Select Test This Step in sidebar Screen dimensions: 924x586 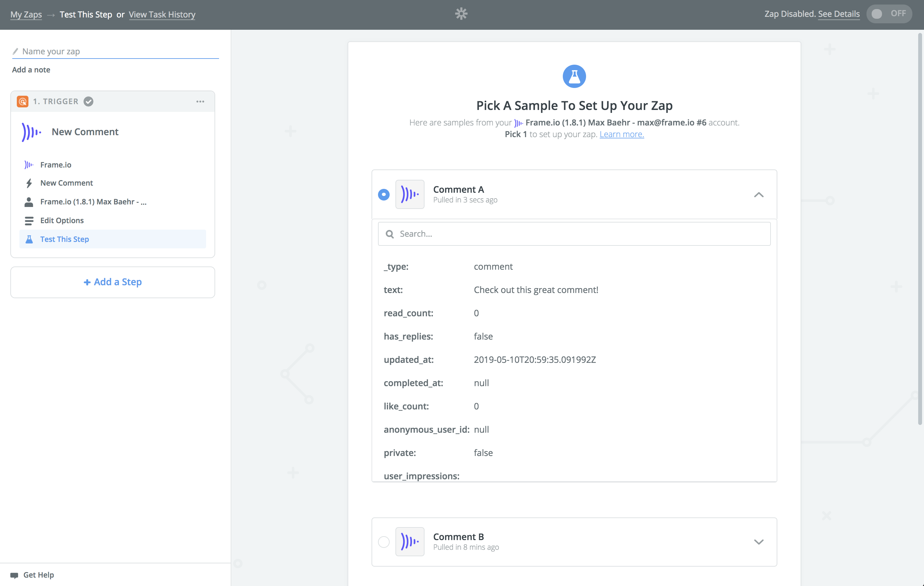65,239
